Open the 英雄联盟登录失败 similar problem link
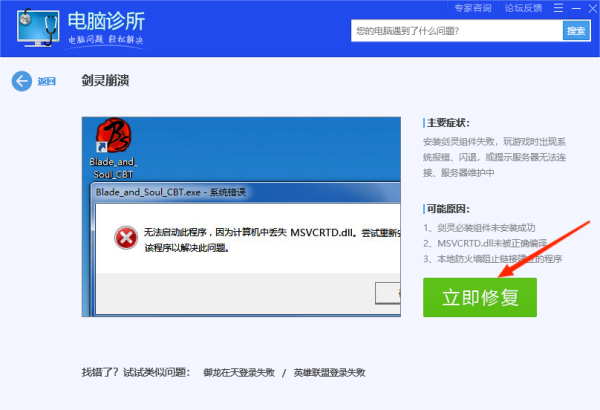 tap(329, 372)
